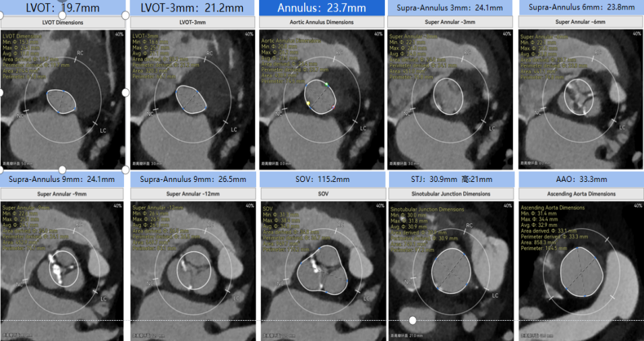Select the white circle marker below the STJ image
The image size is (644, 341).
tap(412, 320)
